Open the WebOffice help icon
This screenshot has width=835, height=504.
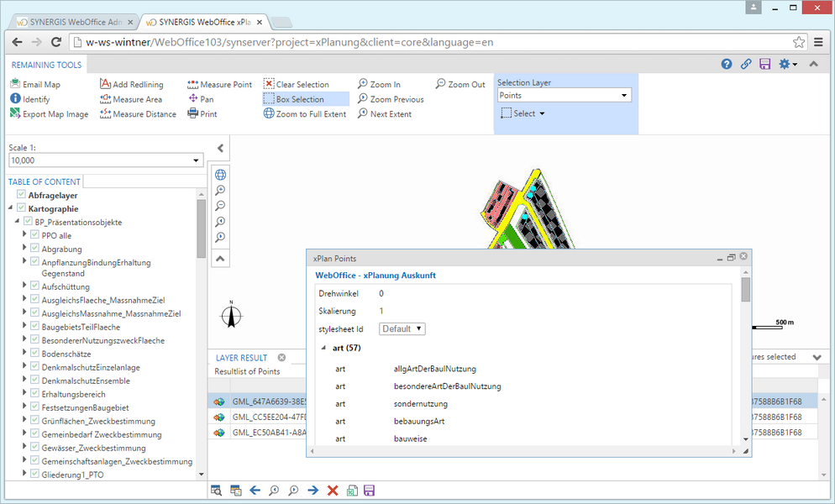click(727, 63)
